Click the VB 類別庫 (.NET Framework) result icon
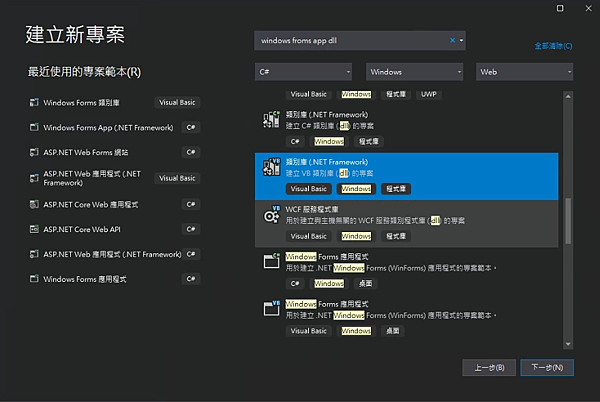The width and height of the screenshot is (600, 402). [271, 167]
